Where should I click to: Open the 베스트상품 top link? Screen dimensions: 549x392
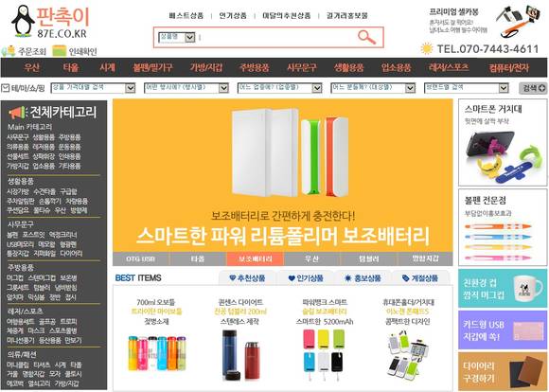186,15
